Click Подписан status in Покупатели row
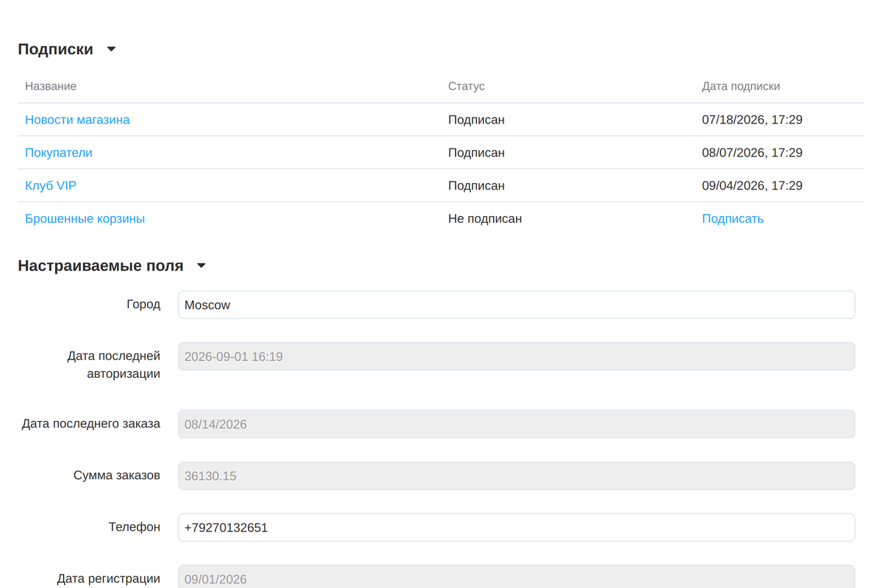Viewport: 882px width, 588px height. pyautogui.click(x=476, y=153)
